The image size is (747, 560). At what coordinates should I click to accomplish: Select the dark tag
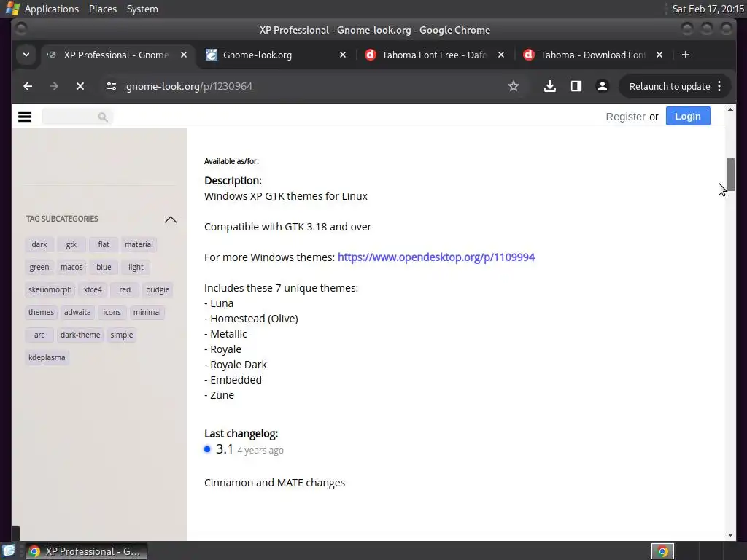click(x=39, y=245)
